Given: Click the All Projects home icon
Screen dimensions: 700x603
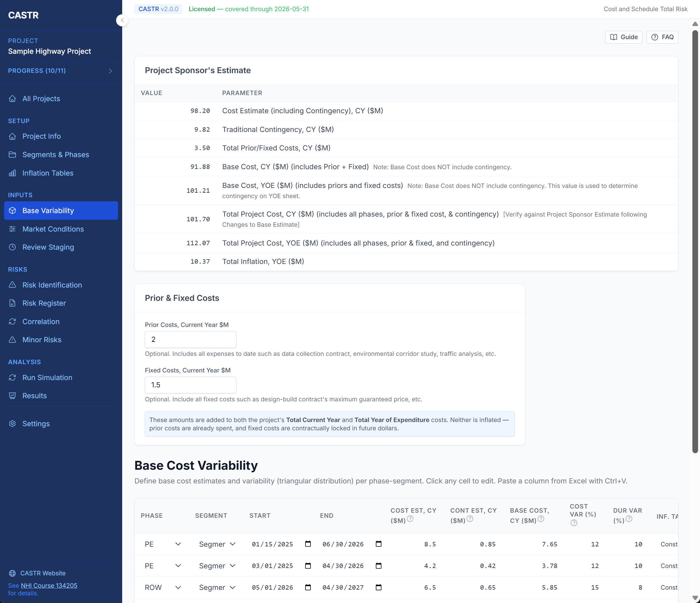Looking at the screenshot, I should (12, 99).
